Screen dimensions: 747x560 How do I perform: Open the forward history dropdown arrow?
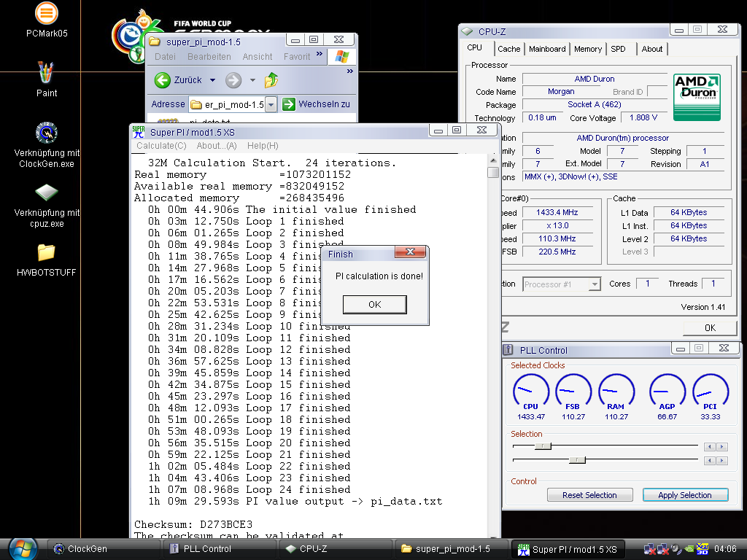coord(252,80)
